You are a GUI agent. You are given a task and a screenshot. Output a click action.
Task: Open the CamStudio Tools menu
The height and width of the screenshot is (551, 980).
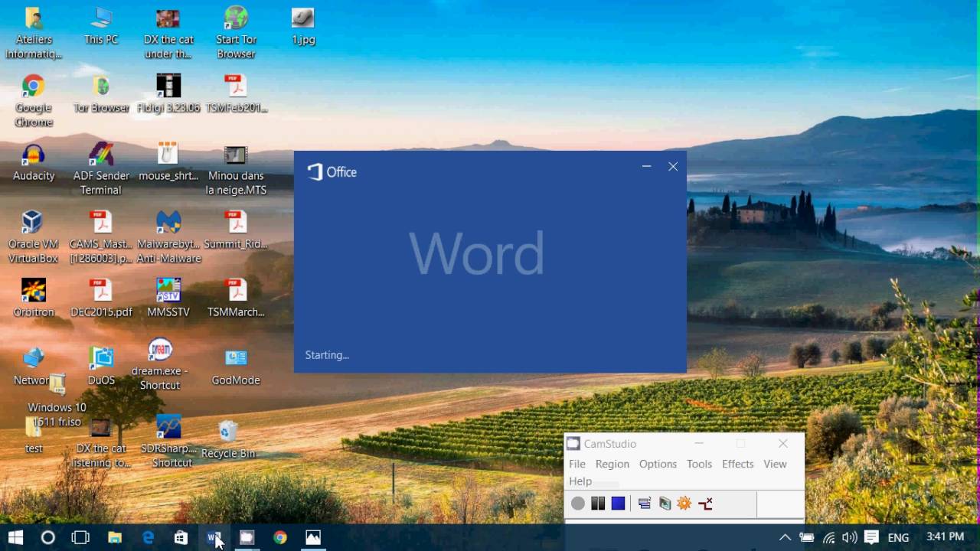pyautogui.click(x=699, y=464)
